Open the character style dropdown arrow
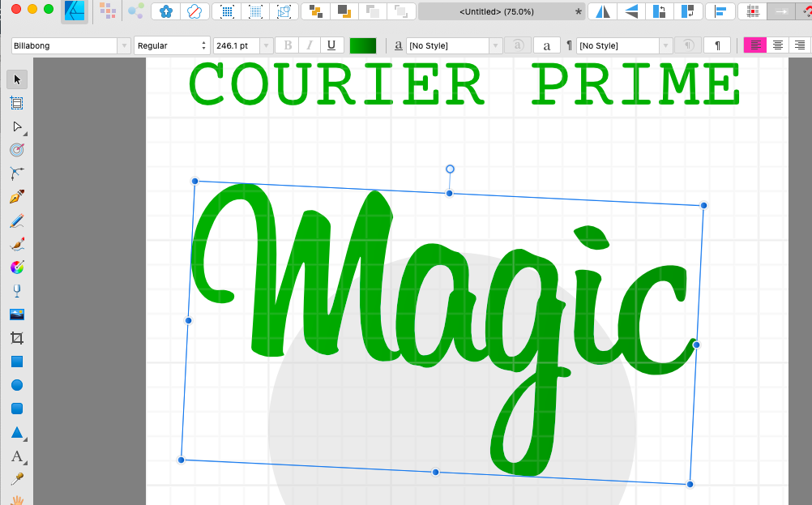The height and width of the screenshot is (505, 812). (496, 45)
